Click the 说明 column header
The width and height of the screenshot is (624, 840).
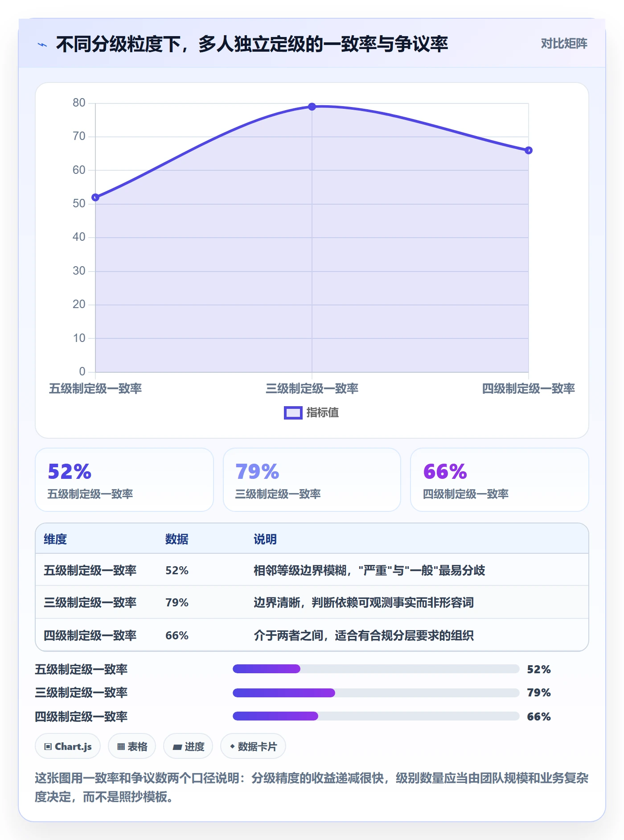tap(265, 539)
